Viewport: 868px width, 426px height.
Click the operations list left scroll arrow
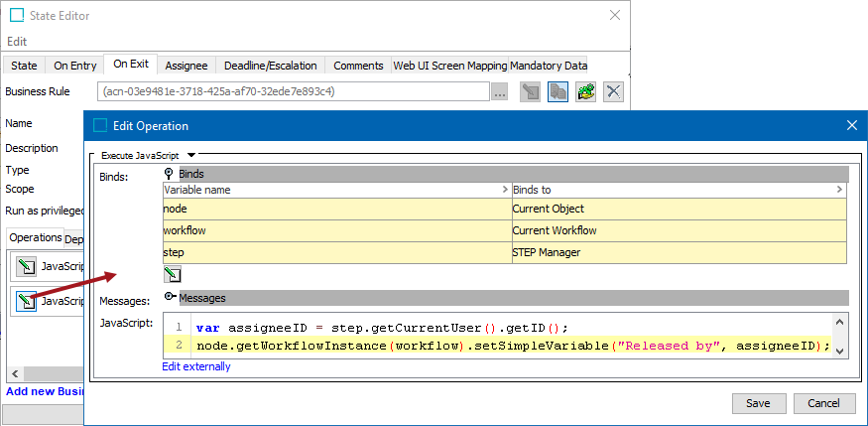point(15,372)
